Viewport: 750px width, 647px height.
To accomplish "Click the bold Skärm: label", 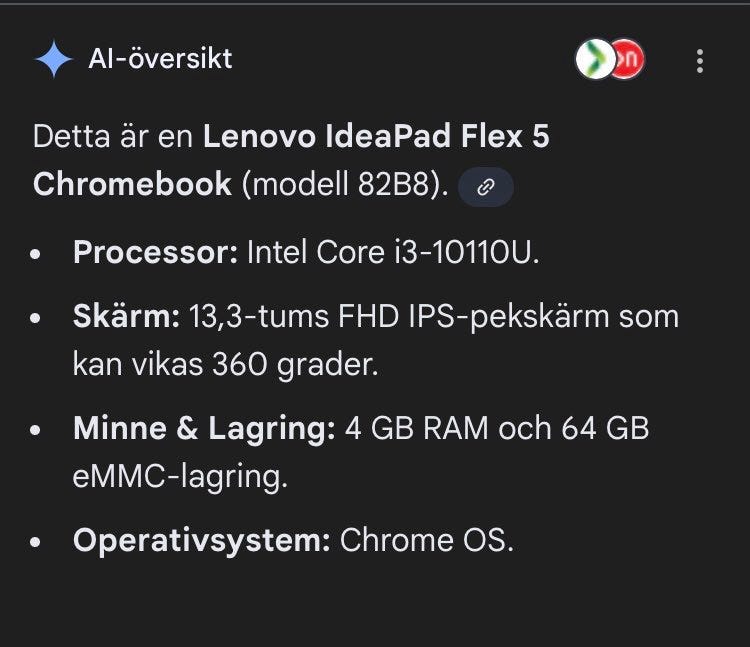I will (x=126, y=317).
